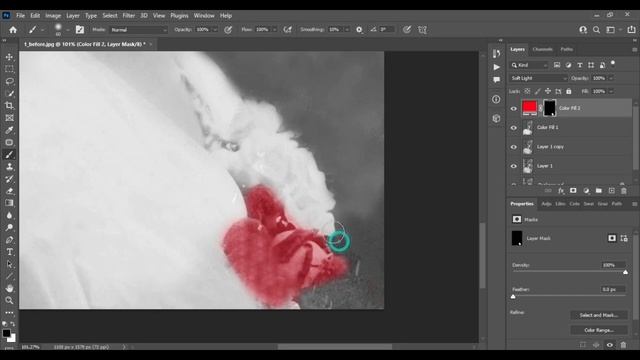Create new adjustment layer icon in Layers panel

click(586, 191)
